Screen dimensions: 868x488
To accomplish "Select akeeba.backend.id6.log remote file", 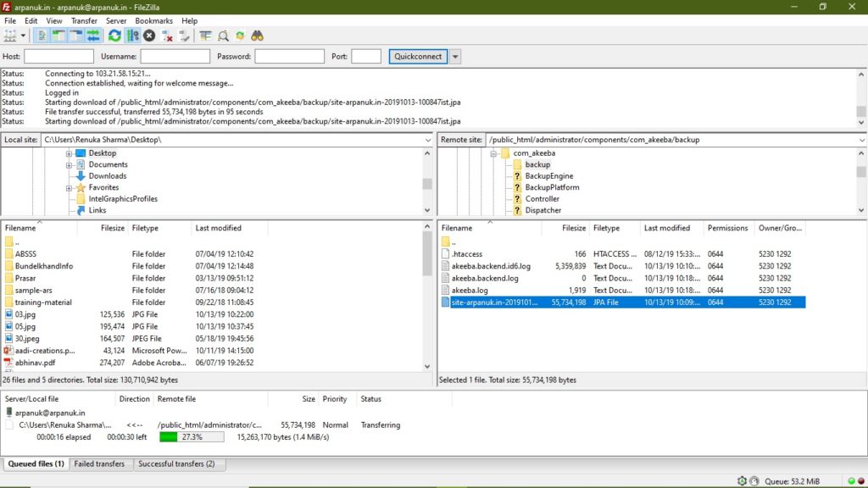I will [x=491, y=266].
